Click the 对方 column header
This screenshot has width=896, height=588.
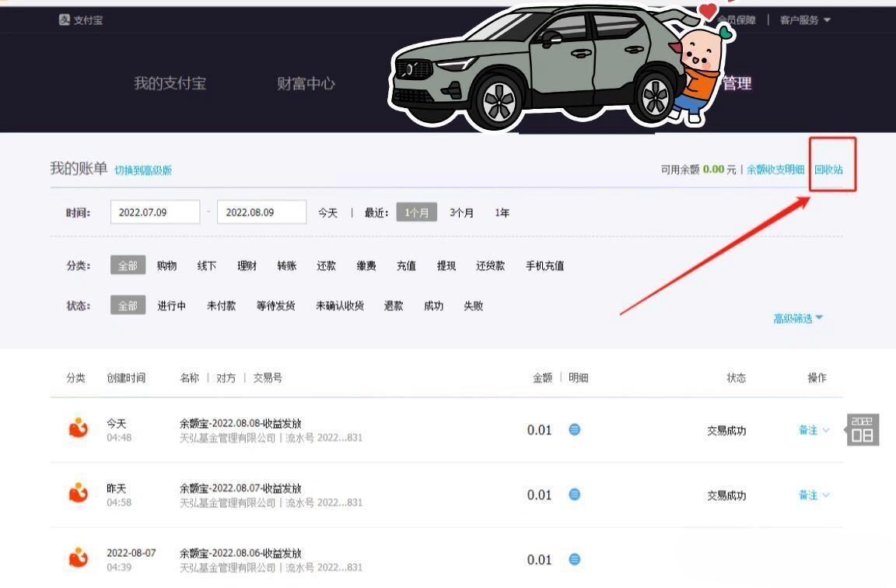pyautogui.click(x=226, y=378)
